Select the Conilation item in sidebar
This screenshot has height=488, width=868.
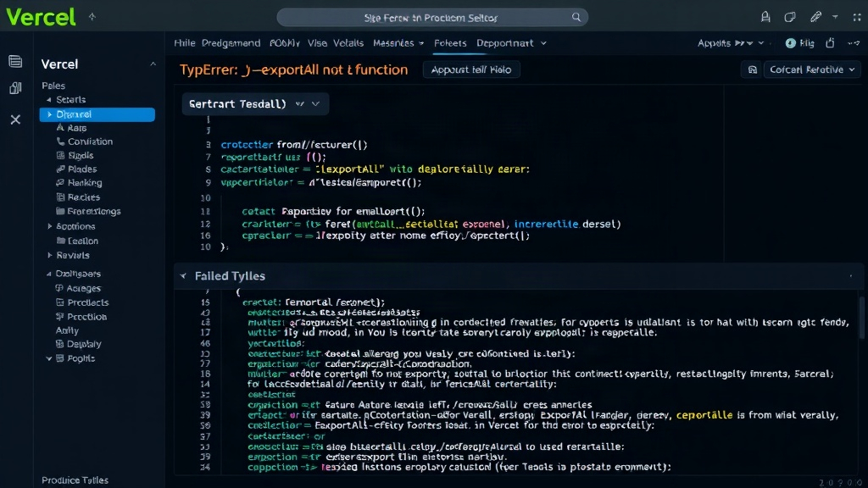point(85,141)
